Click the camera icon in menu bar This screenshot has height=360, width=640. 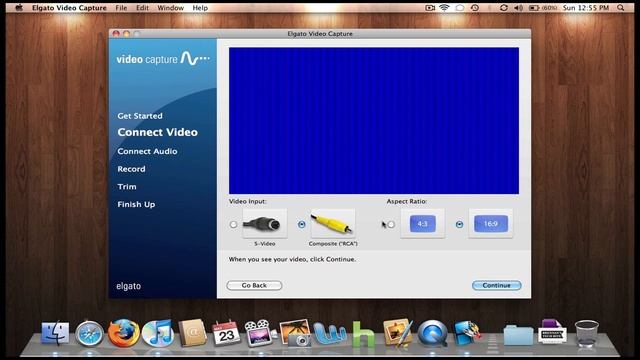[x=430, y=8]
